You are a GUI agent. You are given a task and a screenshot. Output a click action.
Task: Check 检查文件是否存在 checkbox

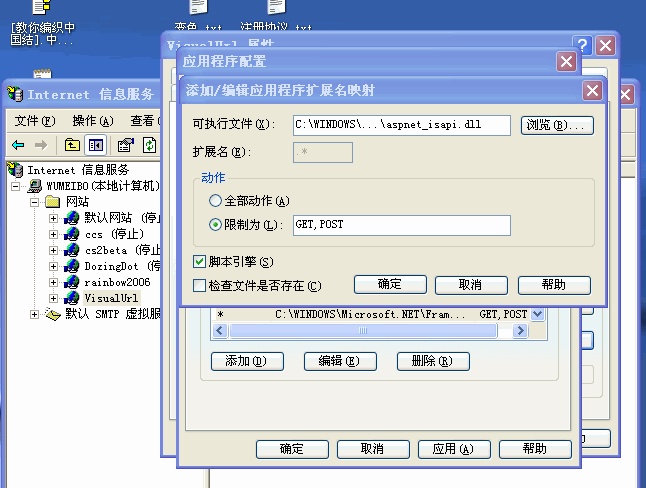199,286
